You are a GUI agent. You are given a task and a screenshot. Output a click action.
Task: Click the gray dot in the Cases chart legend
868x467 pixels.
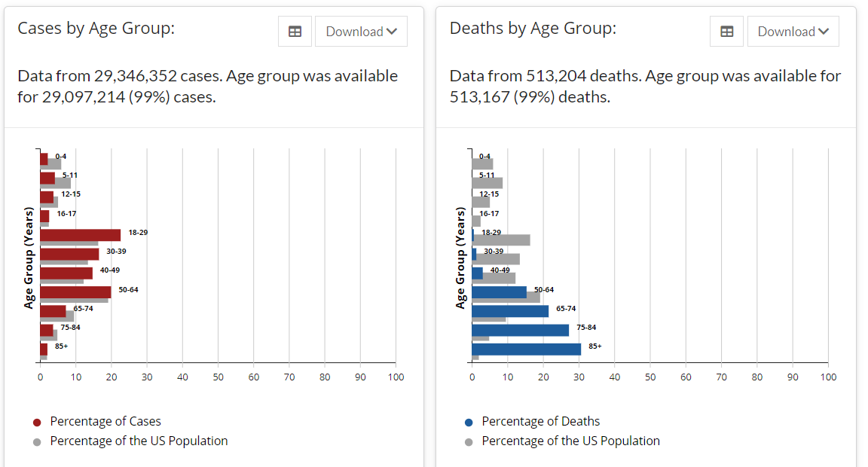coord(37,442)
